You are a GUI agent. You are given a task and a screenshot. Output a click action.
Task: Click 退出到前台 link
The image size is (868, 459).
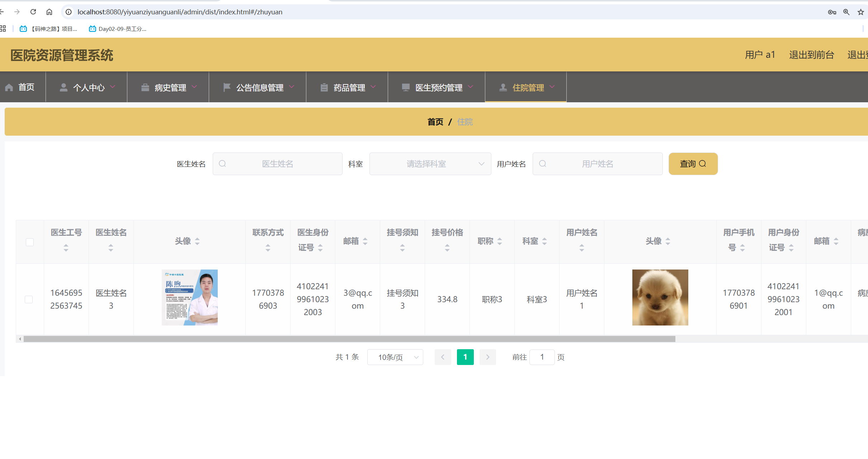click(811, 55)
